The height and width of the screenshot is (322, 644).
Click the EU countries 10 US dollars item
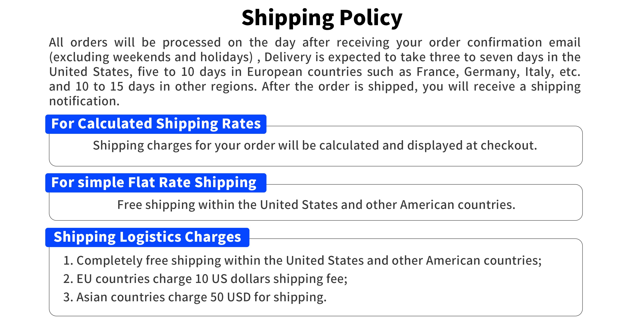click(x=205, y=279)
